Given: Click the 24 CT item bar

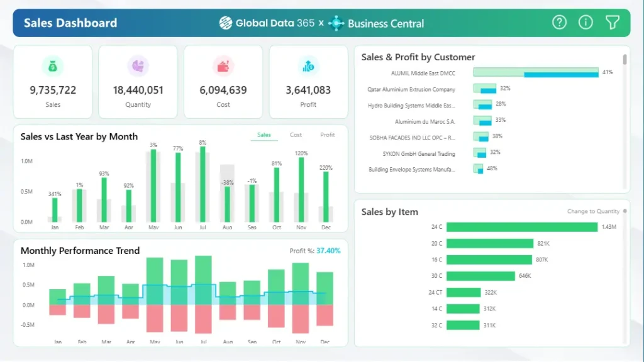Looking at the screenshot, I should pyautogui.click(x=464, y=293).
